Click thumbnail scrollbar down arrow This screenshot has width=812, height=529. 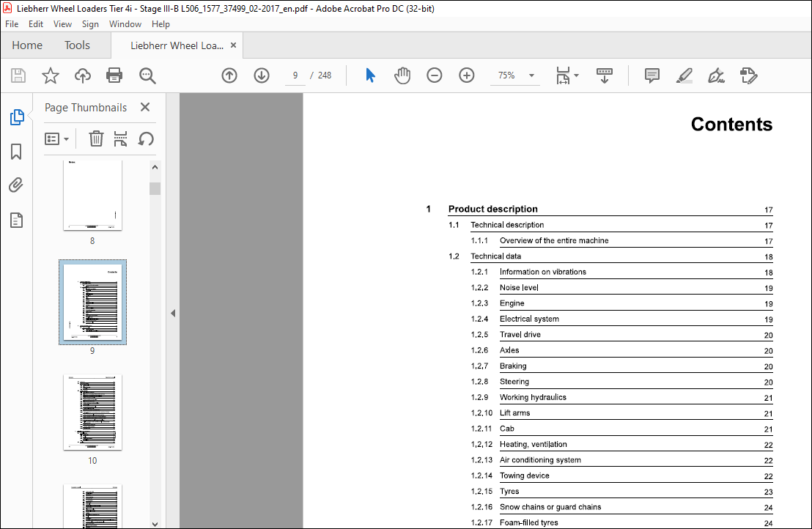point(155,524)
